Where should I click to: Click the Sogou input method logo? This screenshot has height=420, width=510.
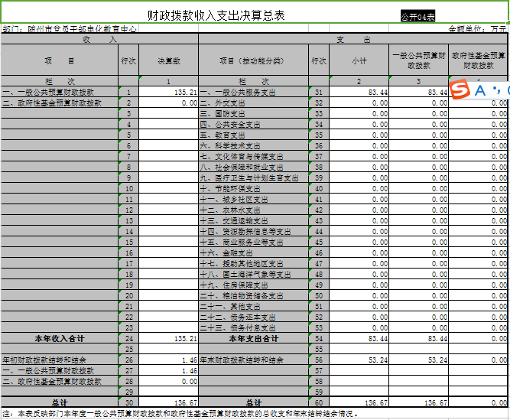pos(461,90)
